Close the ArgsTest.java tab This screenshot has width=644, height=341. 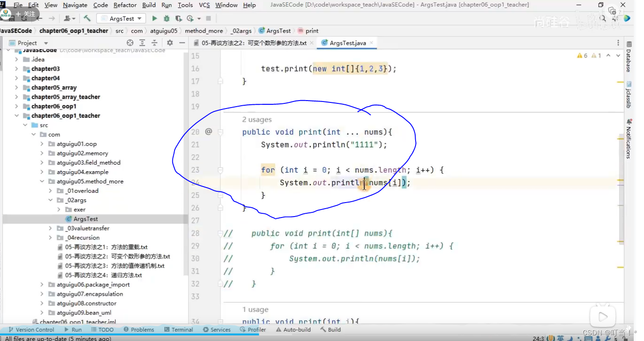click(x=372, y=43)
